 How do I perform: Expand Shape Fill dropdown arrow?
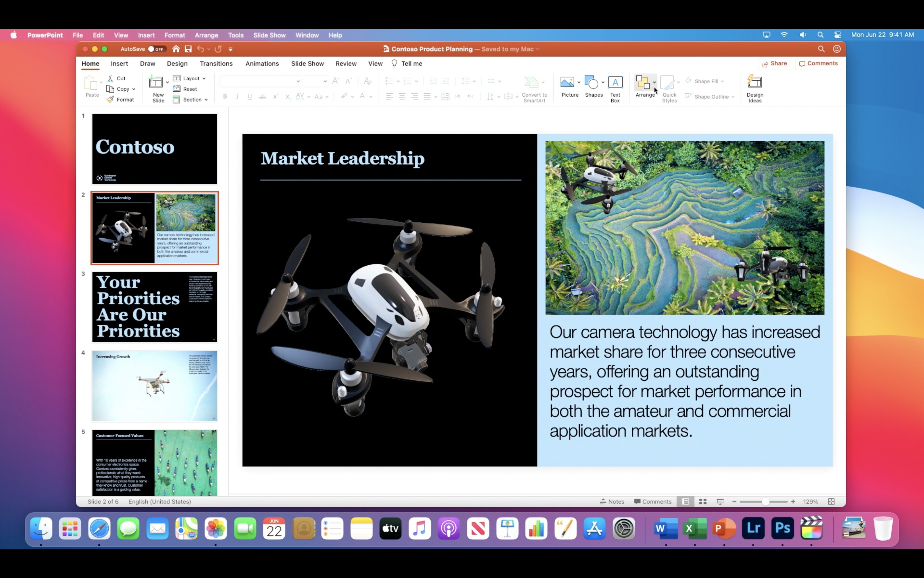[x=722, y=81]
